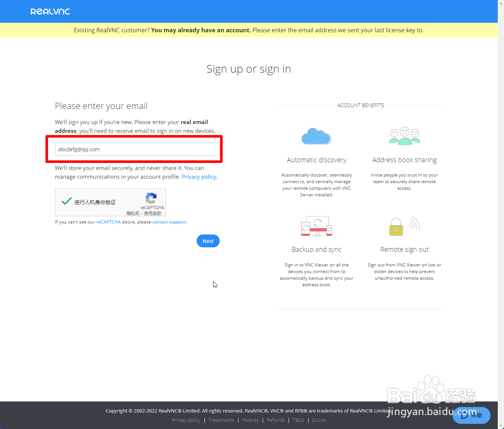
Task: Click the Remote sign out heading
Action: 405,250
